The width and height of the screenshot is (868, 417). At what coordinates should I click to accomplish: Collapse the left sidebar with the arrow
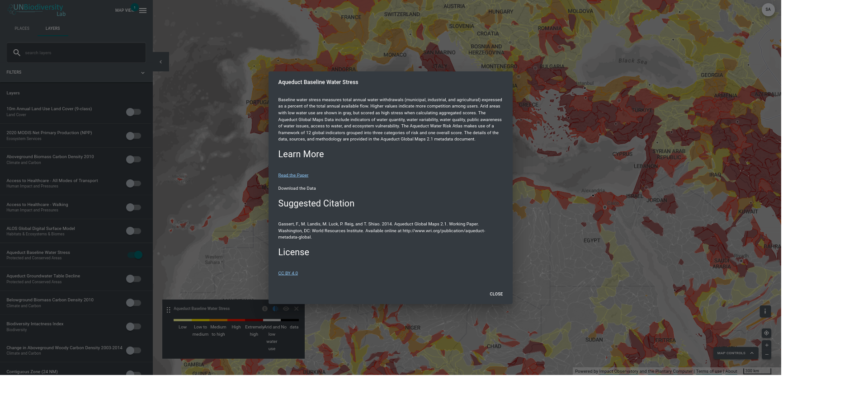pos(160,61)
